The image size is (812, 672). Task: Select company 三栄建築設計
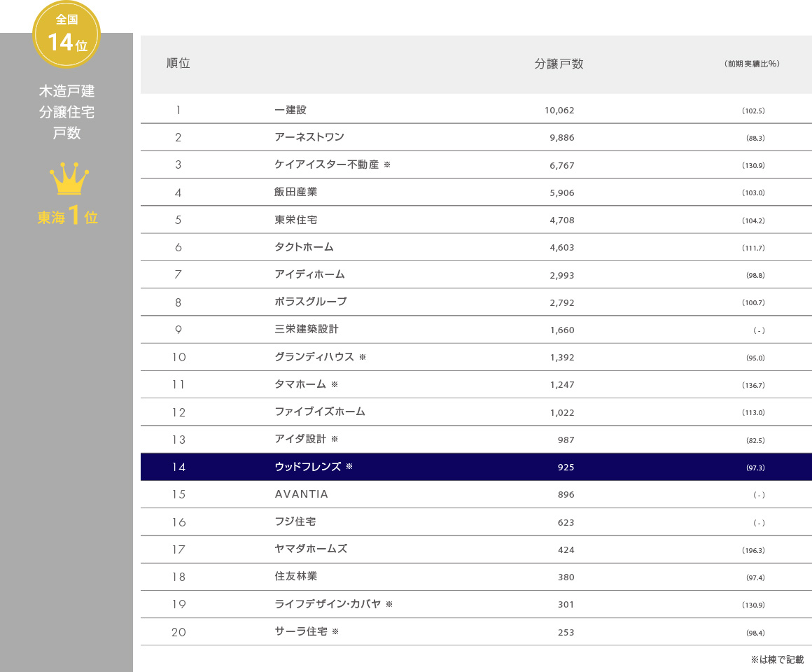click(x=306, y=329)
